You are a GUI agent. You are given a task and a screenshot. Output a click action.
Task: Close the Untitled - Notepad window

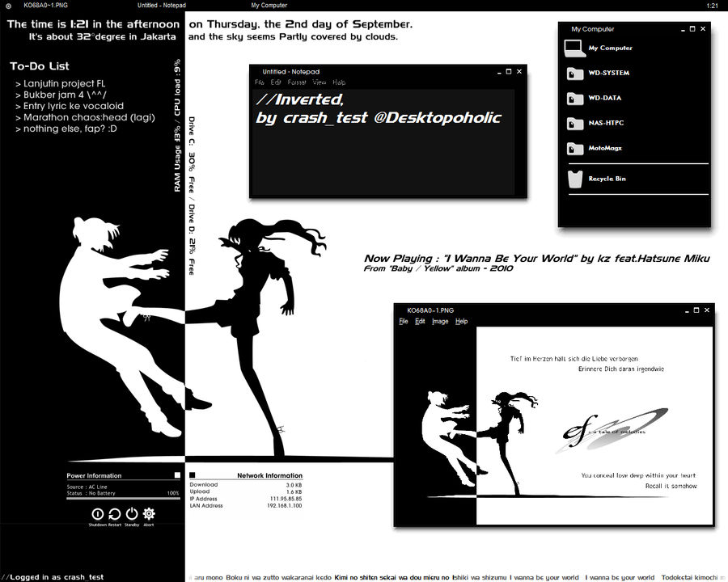pos(519,71)
